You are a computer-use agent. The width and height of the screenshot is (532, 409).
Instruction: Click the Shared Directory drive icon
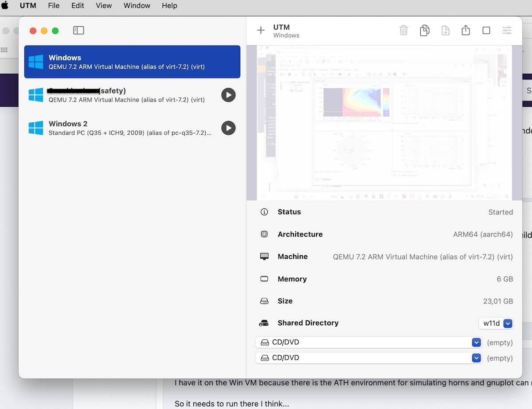pyautogui.click(x=264, y=323)
